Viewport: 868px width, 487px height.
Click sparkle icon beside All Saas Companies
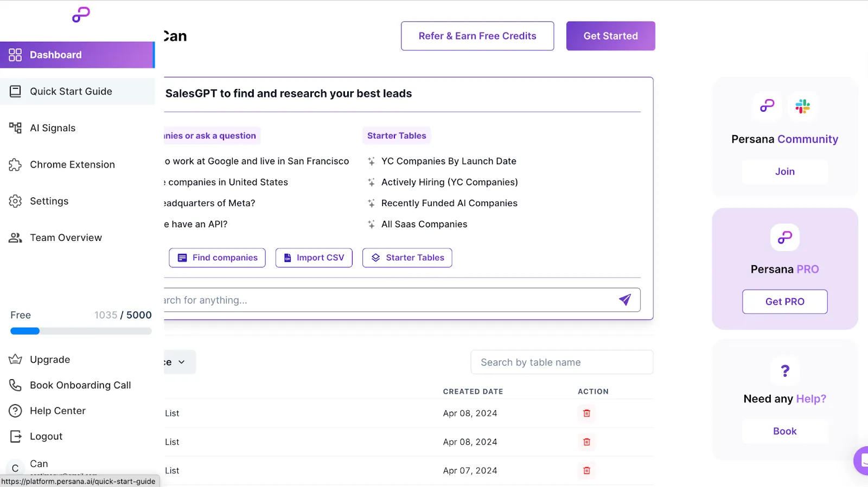371,224
